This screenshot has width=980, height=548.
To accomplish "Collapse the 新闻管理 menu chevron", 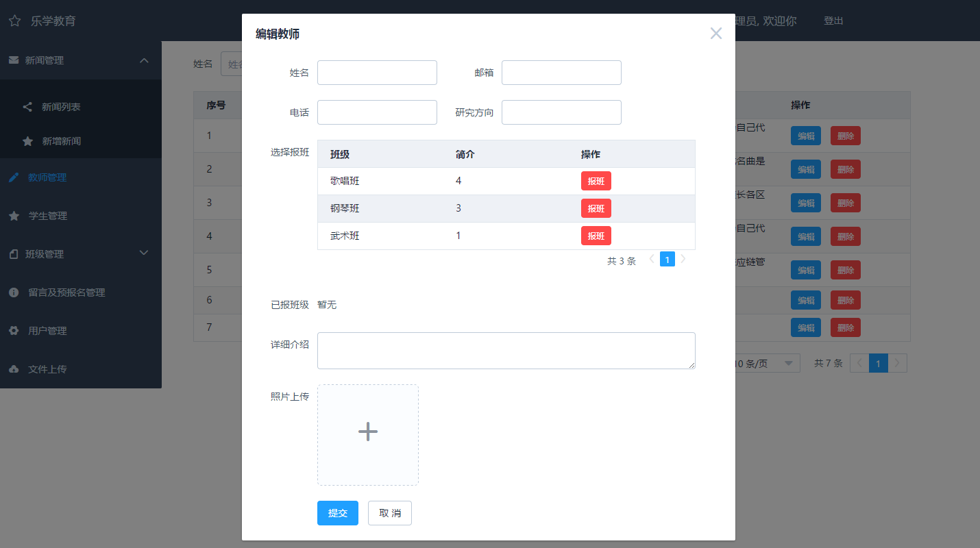I will coord(144,60).
